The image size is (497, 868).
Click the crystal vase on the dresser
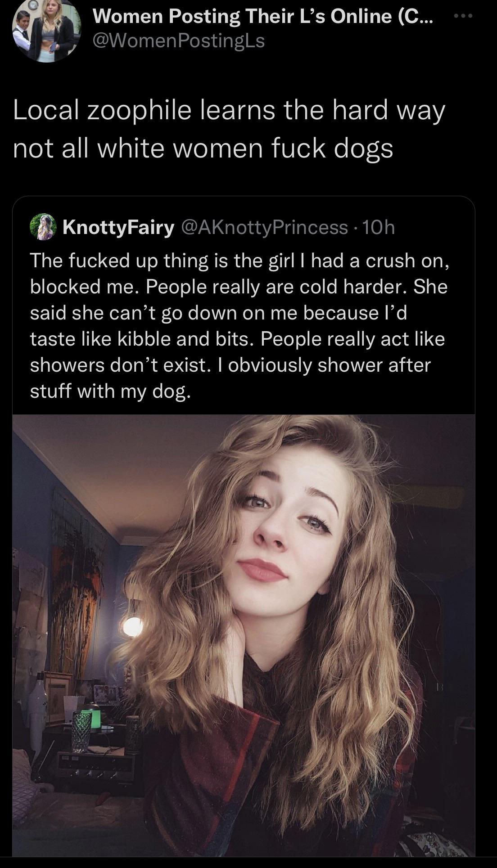(81, 733)
